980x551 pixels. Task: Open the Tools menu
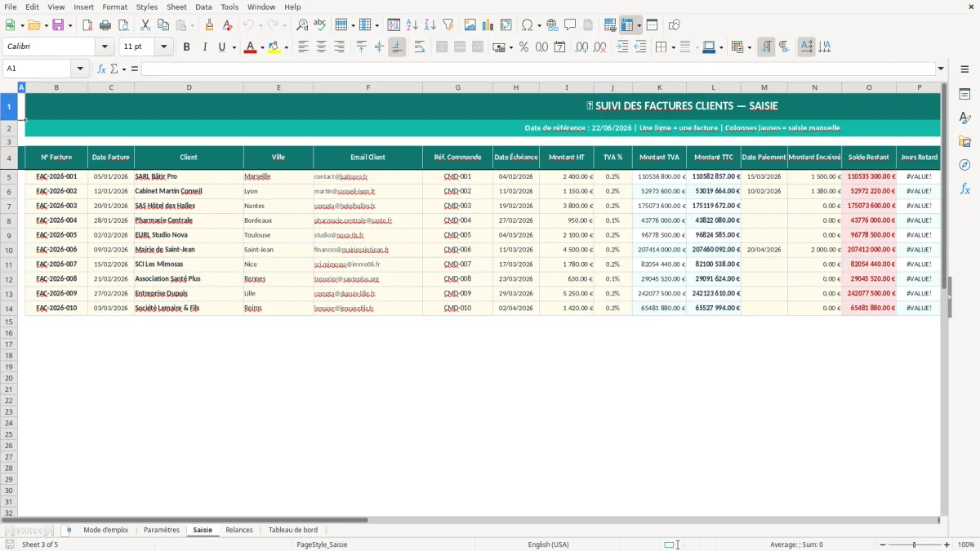(x=229, y=7)
